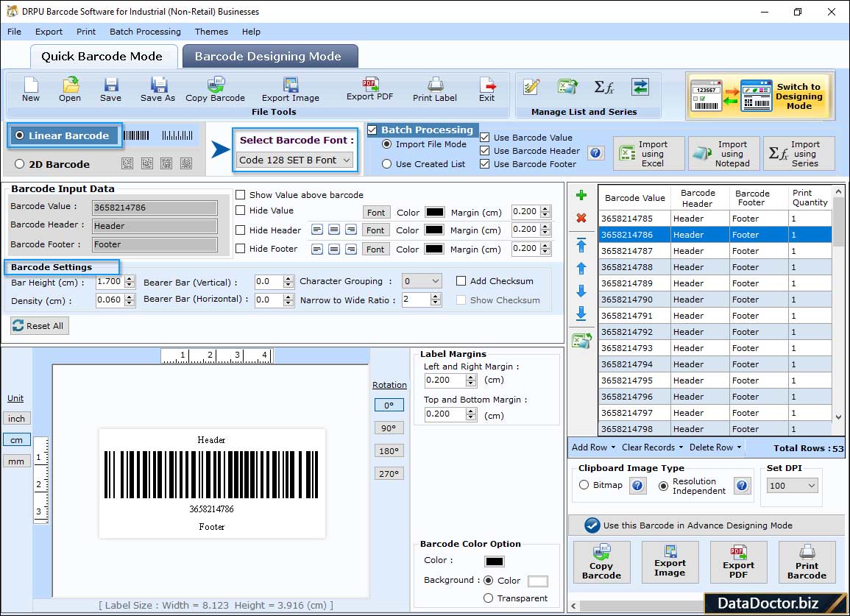Open the Batch Processing menu
850x616 pixels.
[x=145, y=32]
